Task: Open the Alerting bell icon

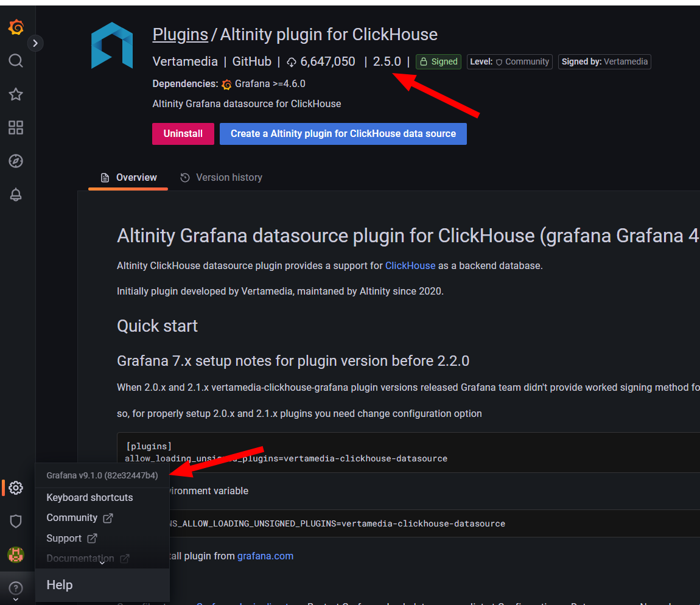Action: (16, 195)
